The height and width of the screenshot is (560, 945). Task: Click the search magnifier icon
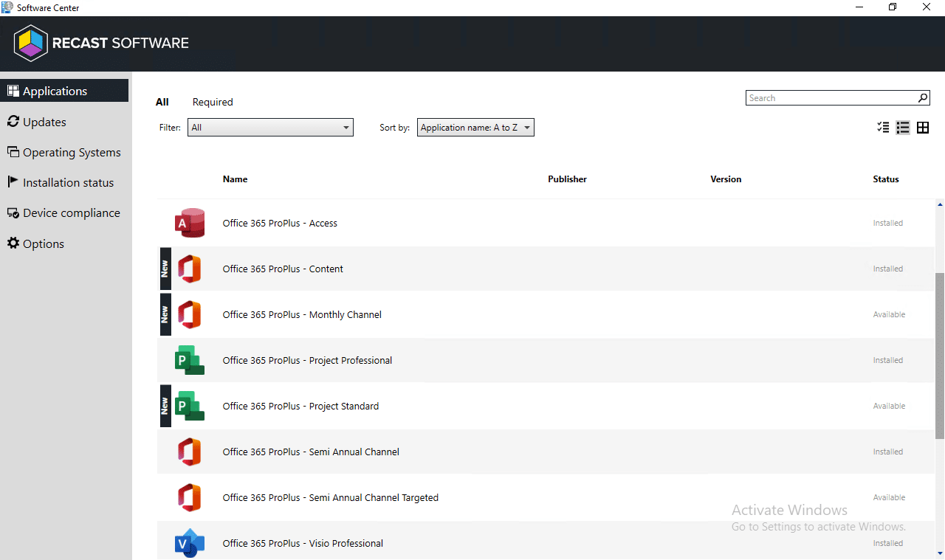923,98
